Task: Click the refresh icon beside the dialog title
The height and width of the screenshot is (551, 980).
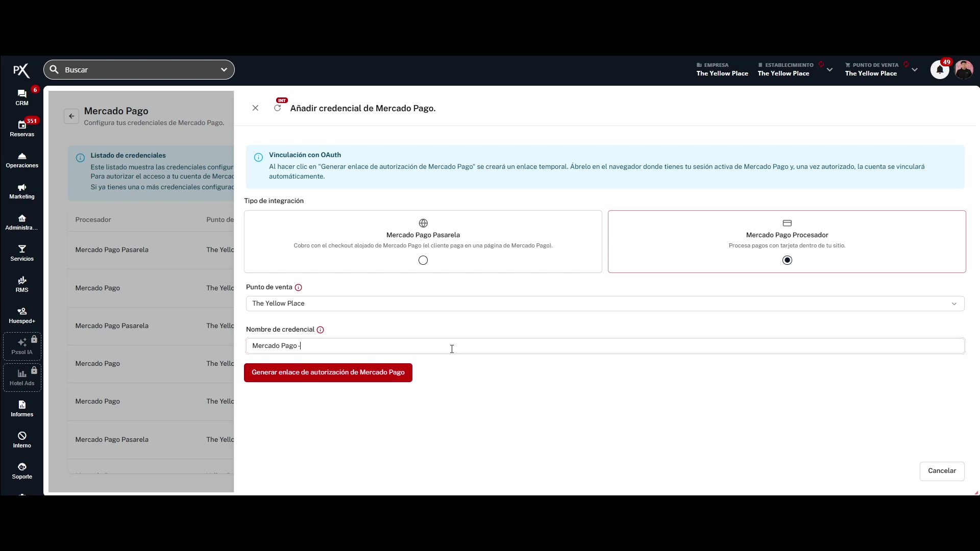Action: click(x=277, y=108)
